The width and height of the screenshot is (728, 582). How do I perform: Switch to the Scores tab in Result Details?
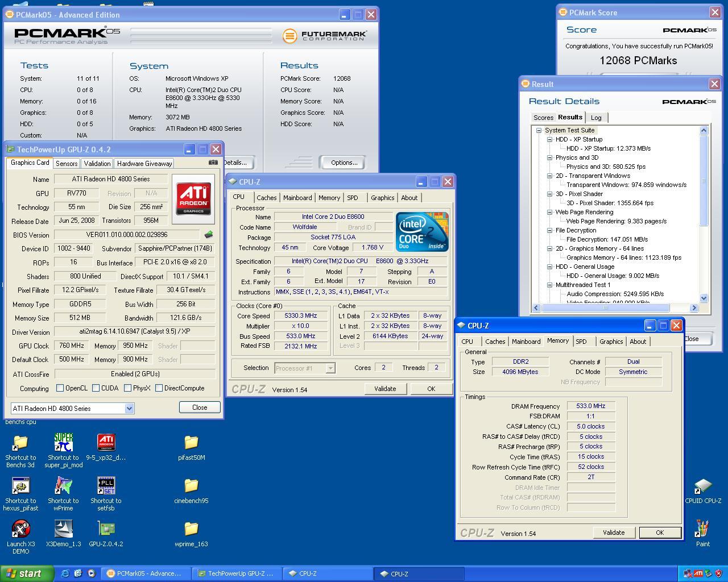(543, 118)
